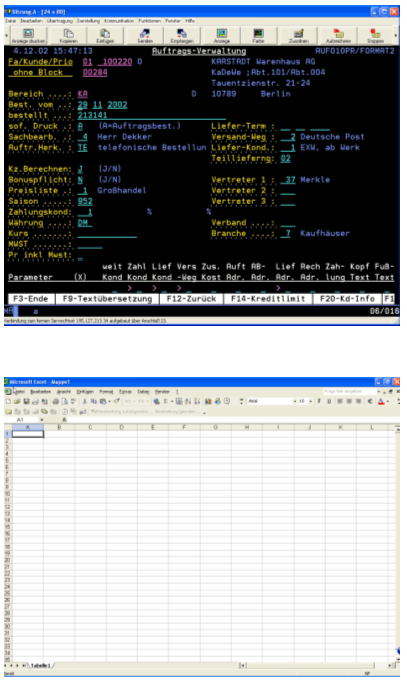Select column H header in Excel

[x=247, y=428]
